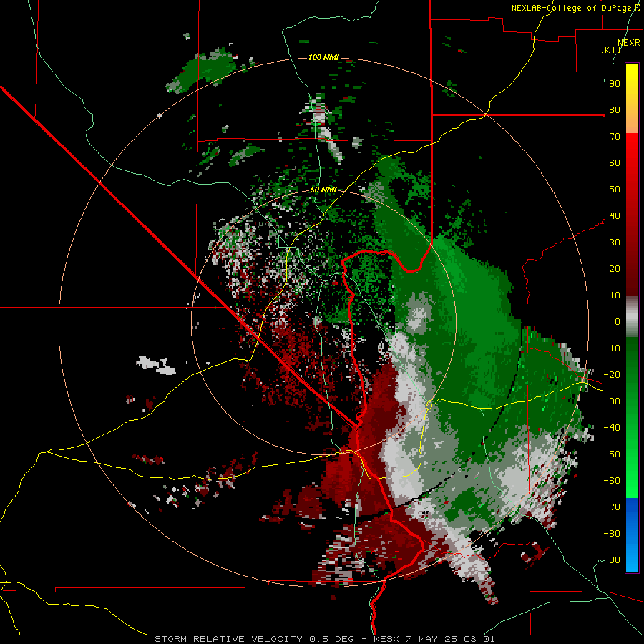The height and width of the screenshot is (644, 644).
Task: Click the 100 NMI range ring label
Action: [x=323, y=57]
